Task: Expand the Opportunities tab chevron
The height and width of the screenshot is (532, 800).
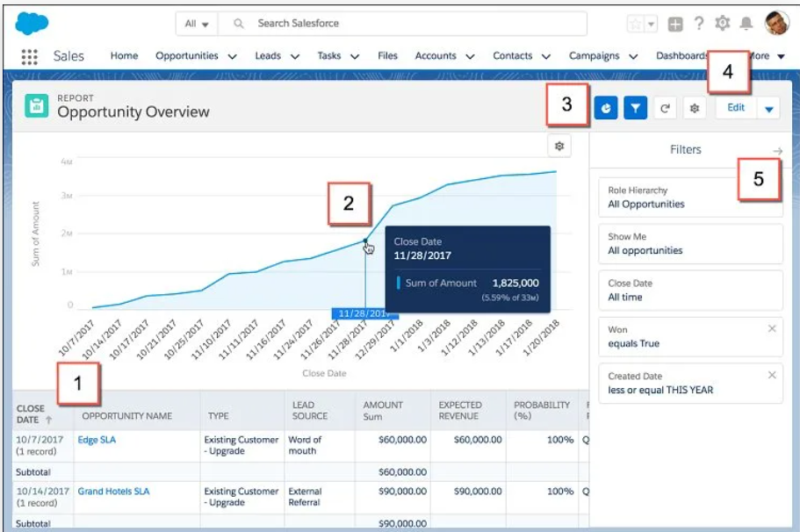Action: [x=232, y=56]
